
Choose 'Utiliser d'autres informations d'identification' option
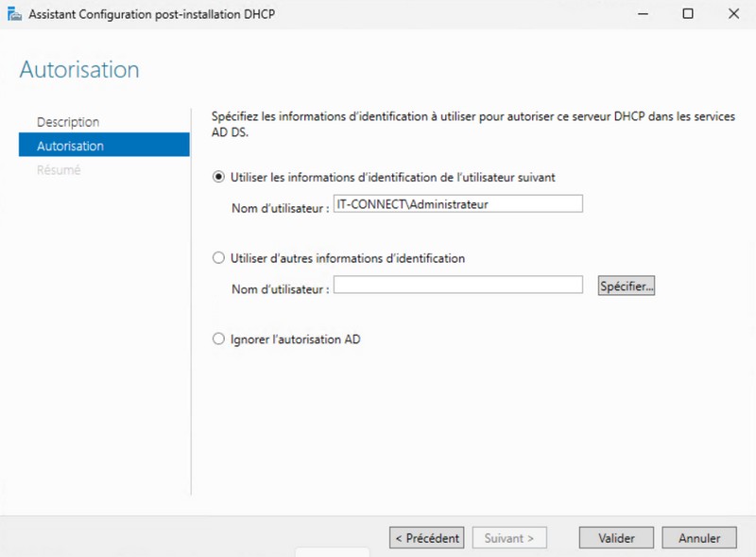point(219,258)
